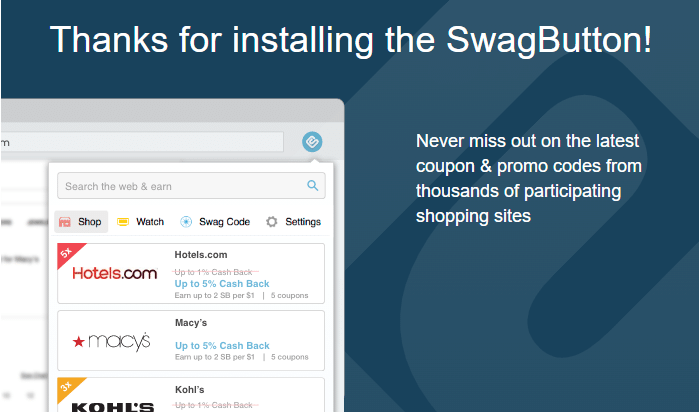The height and width of the screenshot is (412, 699).
Task: Select the Shop tab
Action: pos(81,222)
